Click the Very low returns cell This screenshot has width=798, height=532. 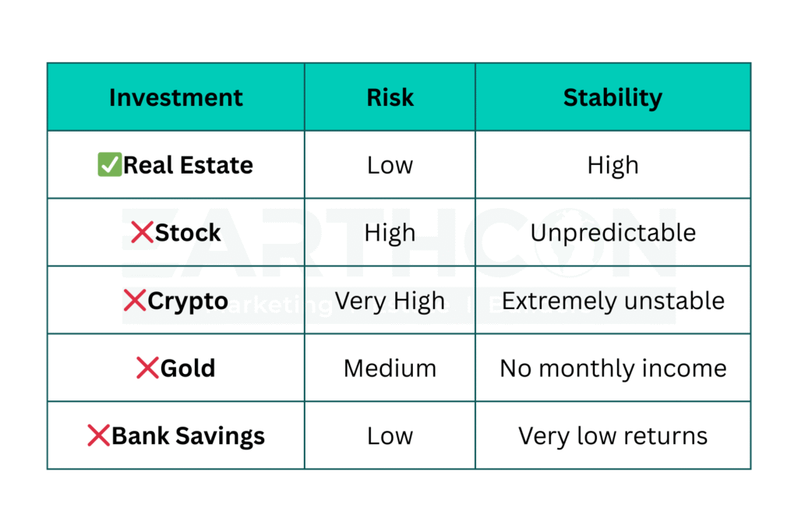pos(613,436)
